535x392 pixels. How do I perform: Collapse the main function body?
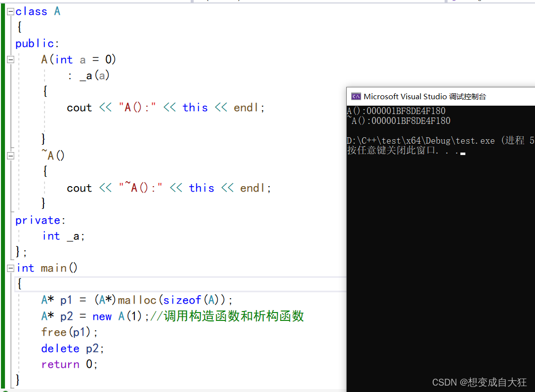tap(10, 268)
